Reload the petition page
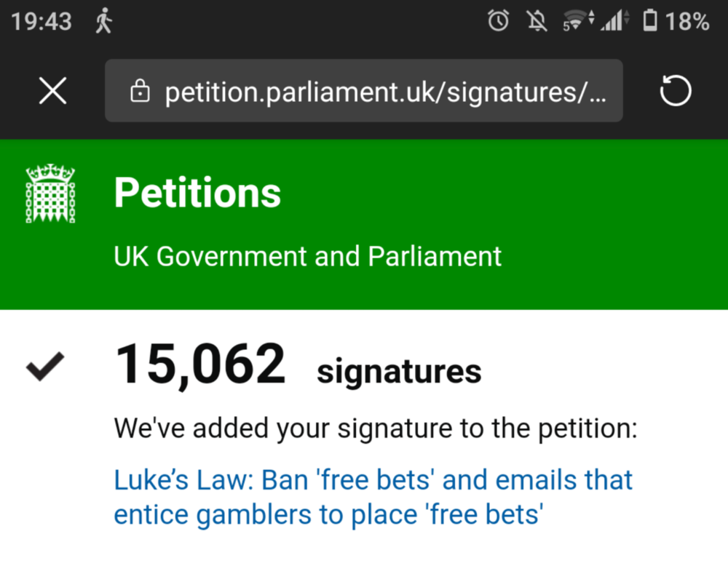 point(675,90)
